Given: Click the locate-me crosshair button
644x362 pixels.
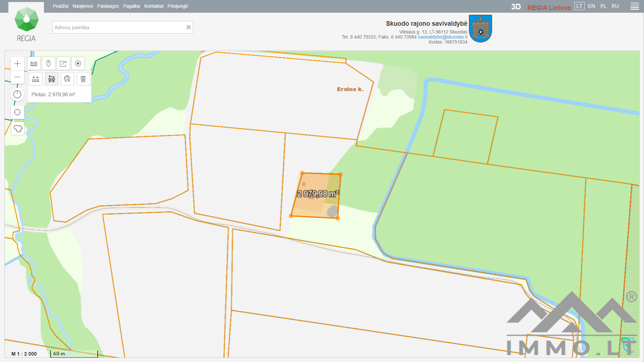Looking at the screenshot, I should (17, 112).
